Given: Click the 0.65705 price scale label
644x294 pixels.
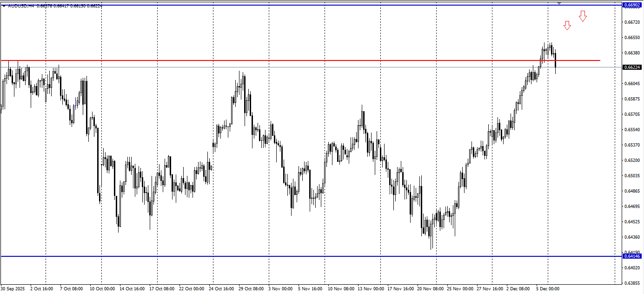Looking at the screenshot, I should [x=633, y=114].
